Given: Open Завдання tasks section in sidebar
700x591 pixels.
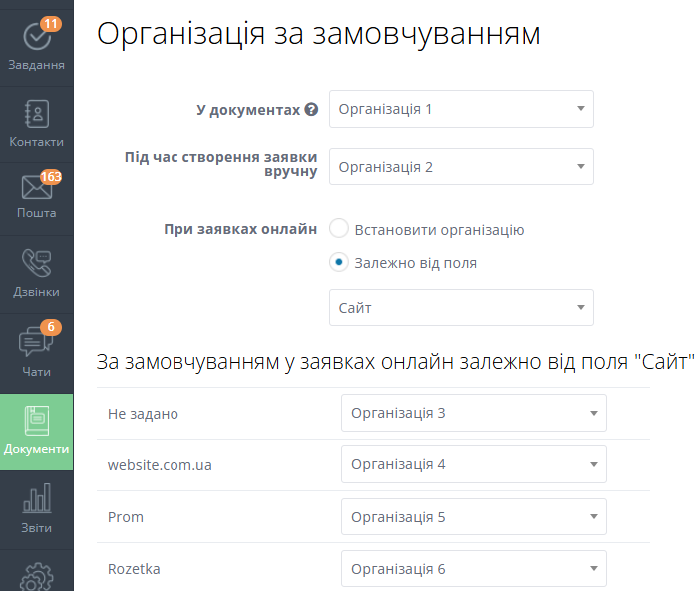Looking at the screenshot, I should click(x=36, y=46).
